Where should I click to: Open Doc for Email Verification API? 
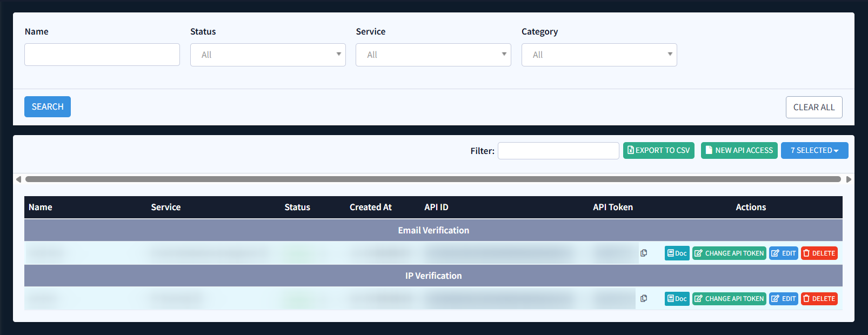coord(677,253)
